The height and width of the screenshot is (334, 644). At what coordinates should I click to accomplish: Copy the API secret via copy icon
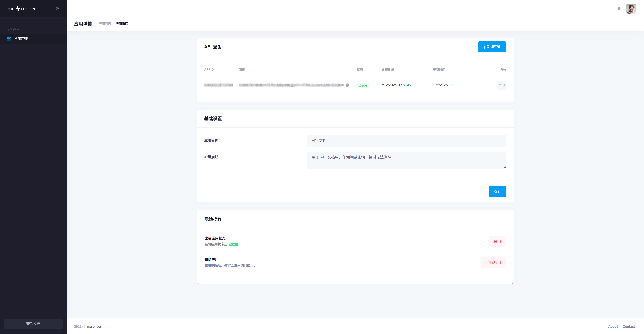click(x=347, y=85)
